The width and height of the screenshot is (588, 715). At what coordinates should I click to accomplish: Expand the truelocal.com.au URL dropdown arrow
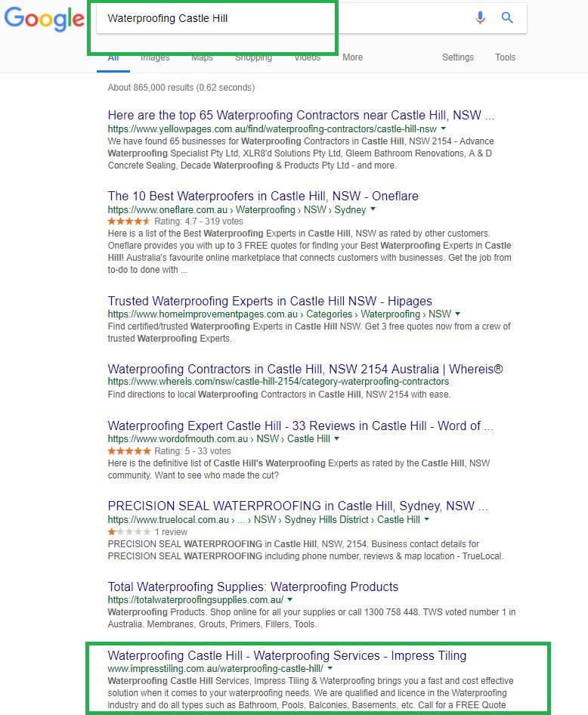pyautogui.click(x=427, y=519)
